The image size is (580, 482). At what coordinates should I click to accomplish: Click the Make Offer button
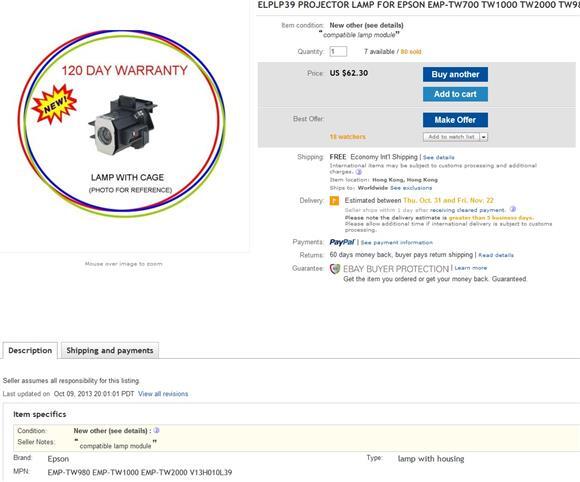coord(455,120)
